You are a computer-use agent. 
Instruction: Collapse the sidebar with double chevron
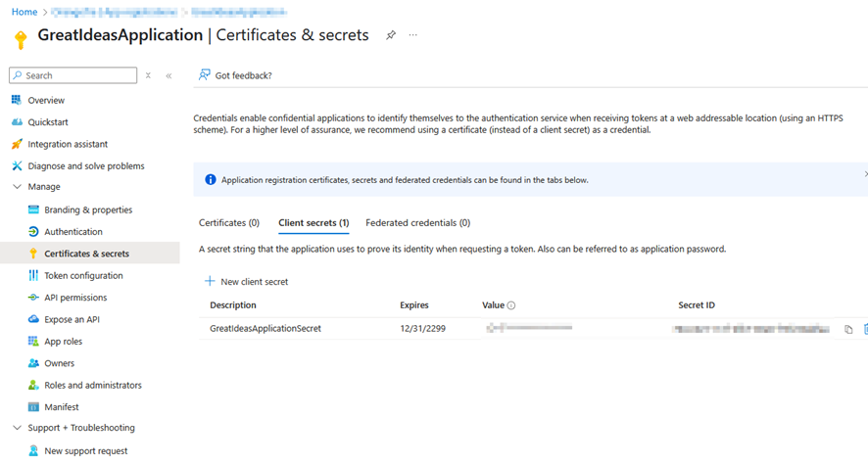pyautogui.click(x=169, y=75)
